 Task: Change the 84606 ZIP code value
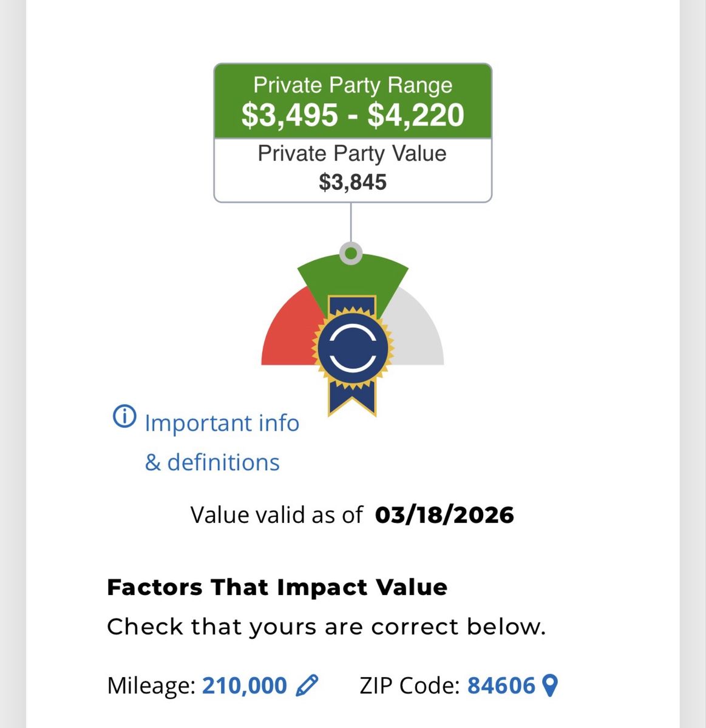(501, 686)
